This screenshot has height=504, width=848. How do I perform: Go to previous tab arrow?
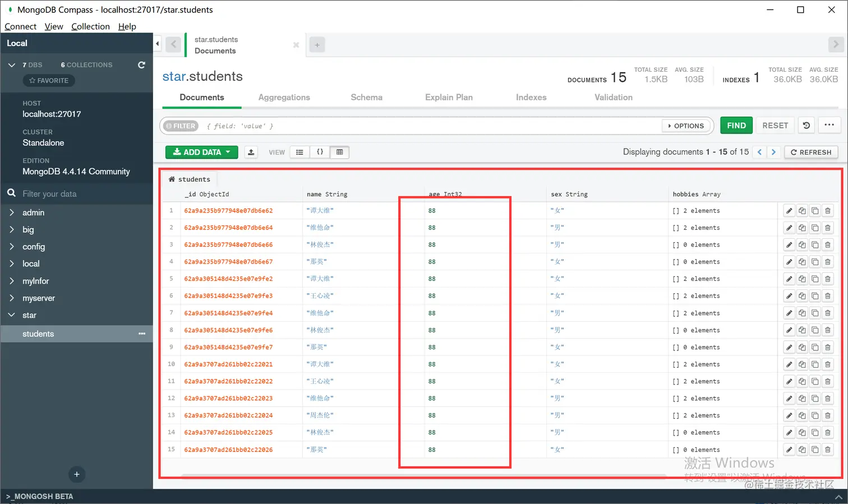click(174, 44)
